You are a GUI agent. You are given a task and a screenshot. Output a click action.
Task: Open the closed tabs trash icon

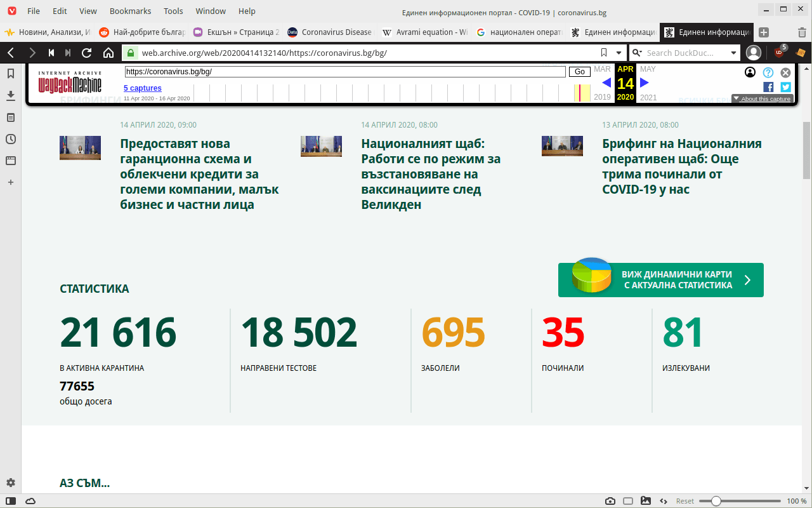pos(802,32)
